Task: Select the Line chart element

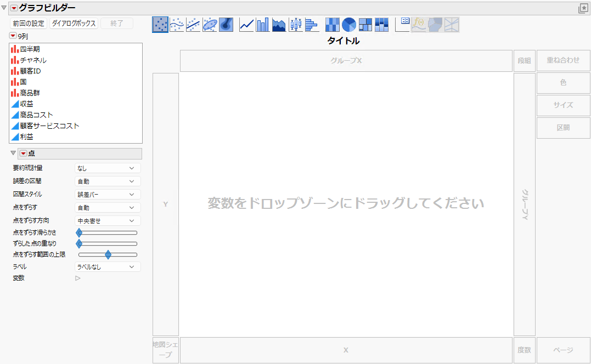Action: click(246, 25)
